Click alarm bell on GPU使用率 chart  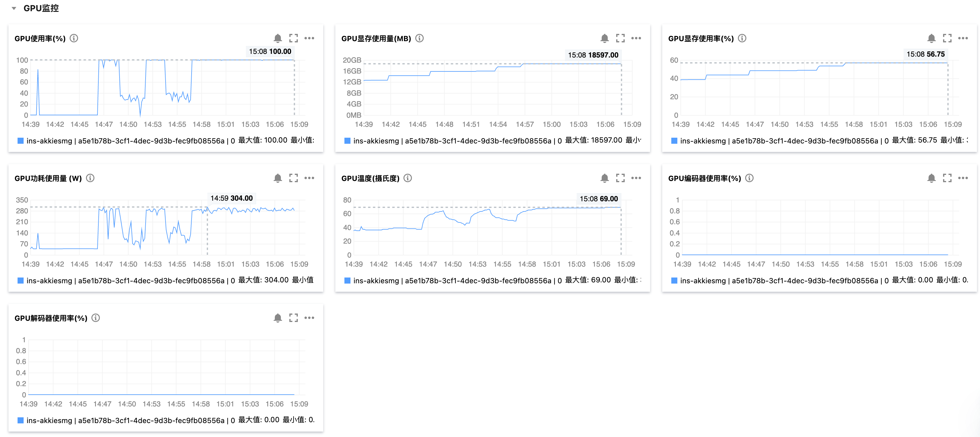click(278, 38)
